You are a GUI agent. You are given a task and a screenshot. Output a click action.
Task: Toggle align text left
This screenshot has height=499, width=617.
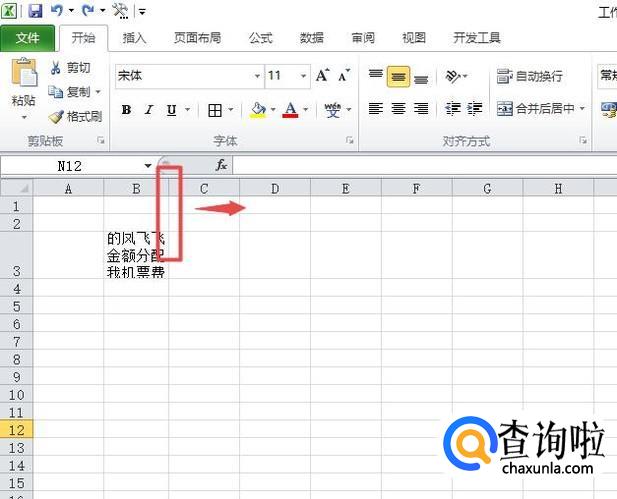(375, 108)
